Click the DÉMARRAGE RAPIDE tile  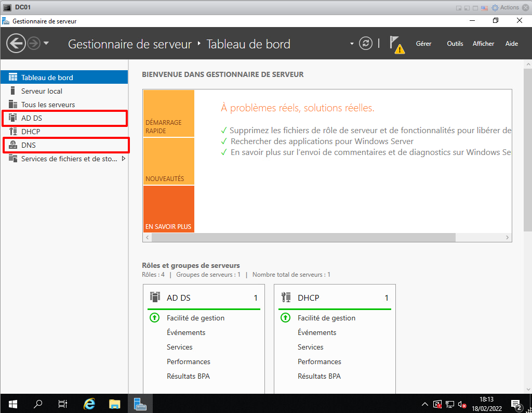pyautogui.click(x=168, y=114)
